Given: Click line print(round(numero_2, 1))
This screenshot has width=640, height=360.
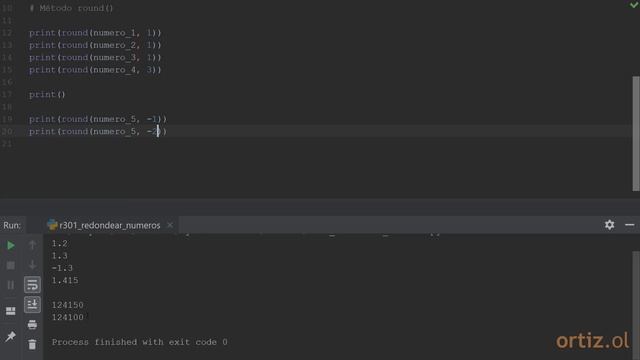Looking at the screenshot, I should pos(95,45).
